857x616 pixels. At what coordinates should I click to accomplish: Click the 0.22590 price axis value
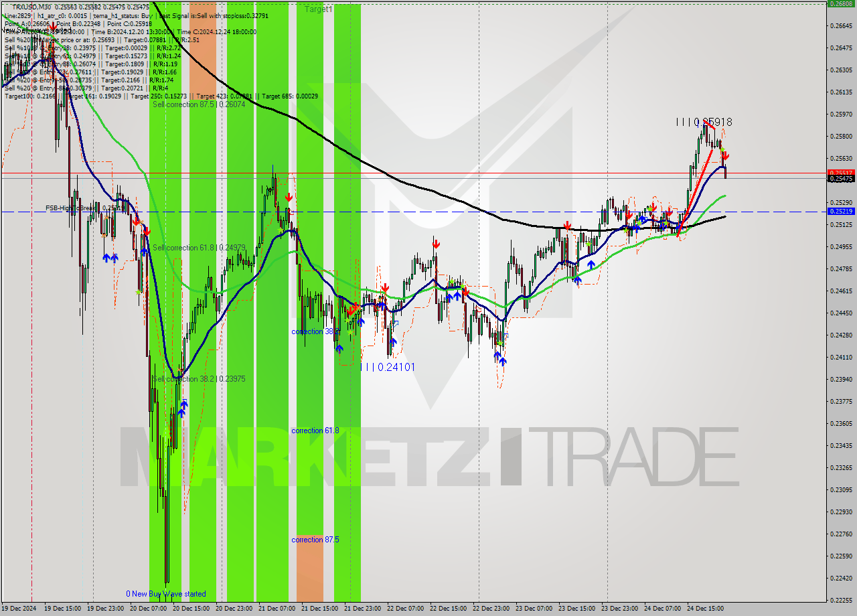(x=842, y=556)
